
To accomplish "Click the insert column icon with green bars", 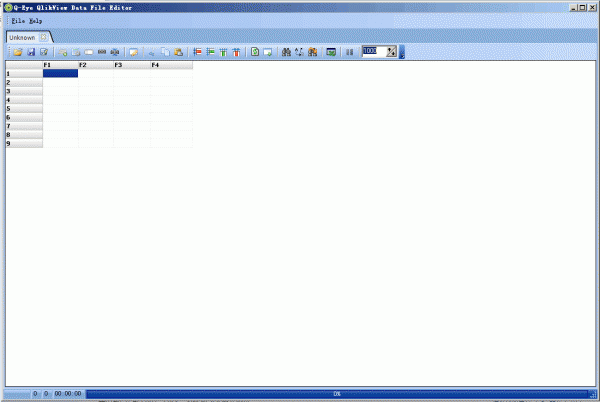I will coord(223,52).
